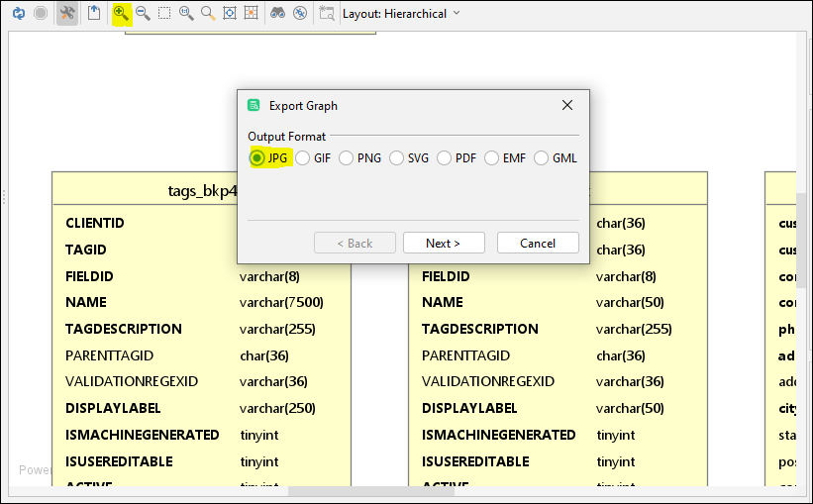813x504 pixels.
Task: Select the SVG output format
Action: tap(409, 157)
